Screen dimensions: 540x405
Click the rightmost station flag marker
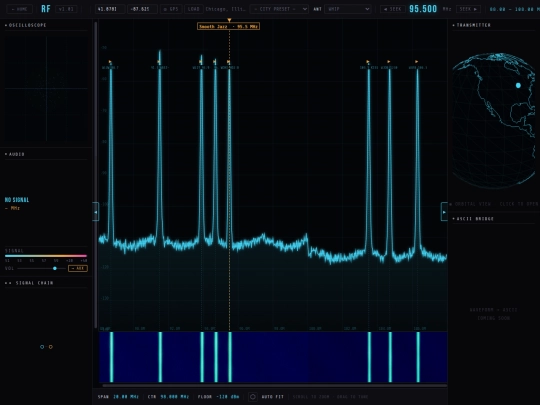tap(417, 62)
